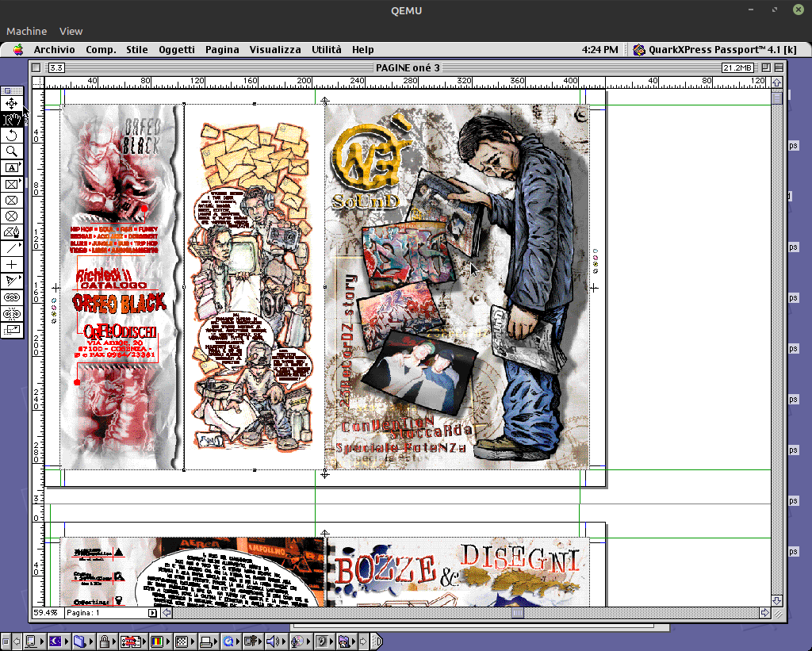
Task: Open the Stile menu
Action: [136, 49]
